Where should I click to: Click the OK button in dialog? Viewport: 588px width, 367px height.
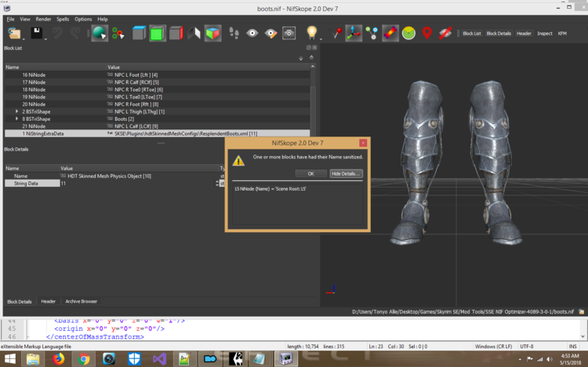coord(311,174)
